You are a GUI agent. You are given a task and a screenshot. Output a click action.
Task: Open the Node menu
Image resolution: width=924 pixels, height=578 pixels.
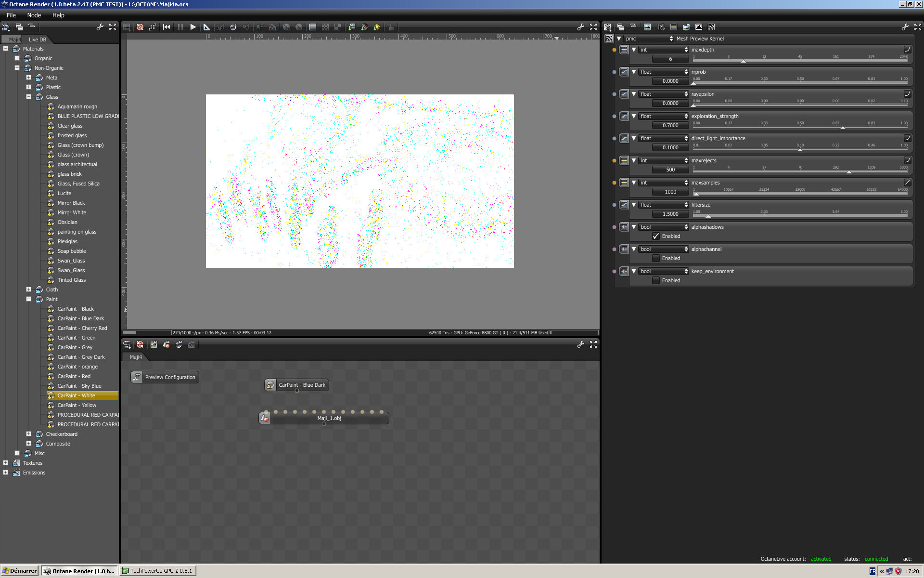34,15
